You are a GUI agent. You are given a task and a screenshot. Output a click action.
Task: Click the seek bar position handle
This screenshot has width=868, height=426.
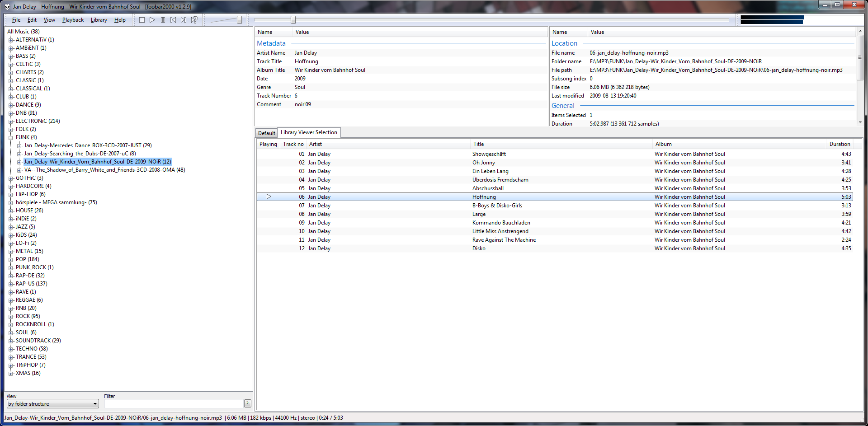point(293,20)
